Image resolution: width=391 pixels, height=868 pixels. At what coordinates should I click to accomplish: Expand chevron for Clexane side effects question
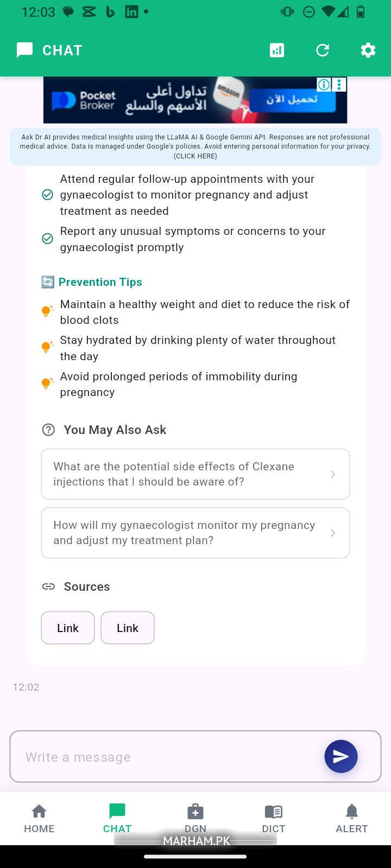[x=333, y=474]
